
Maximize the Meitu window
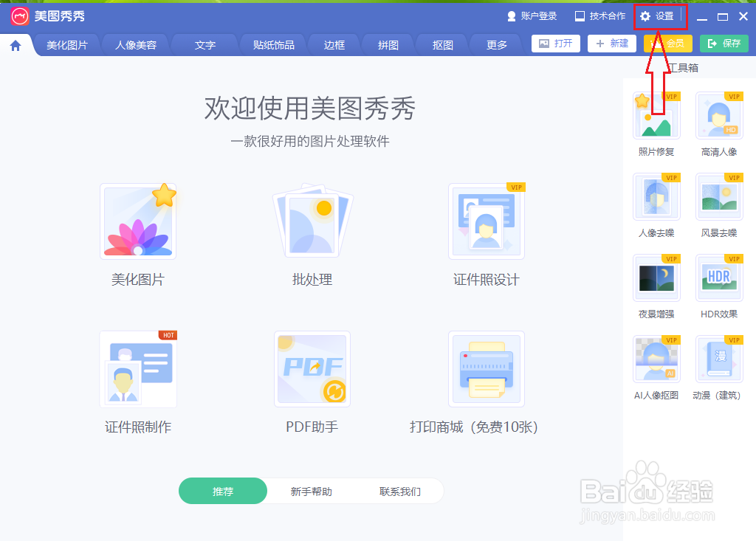723,17
